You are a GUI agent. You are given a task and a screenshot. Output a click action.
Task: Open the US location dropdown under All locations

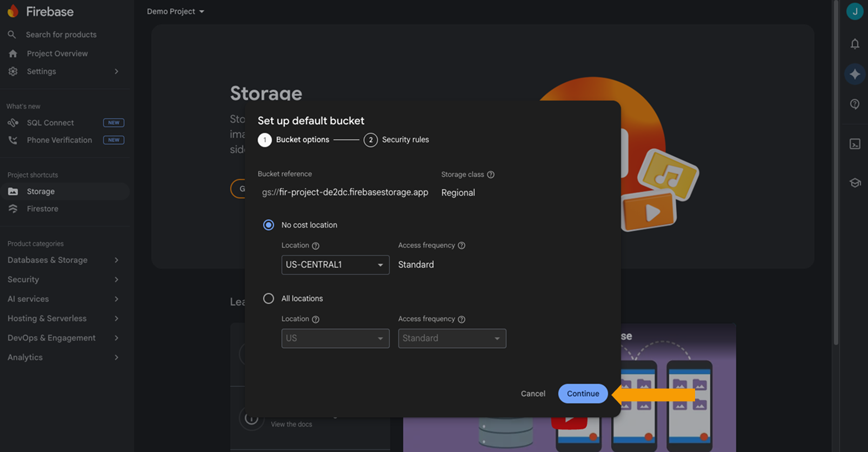point(335,338)
